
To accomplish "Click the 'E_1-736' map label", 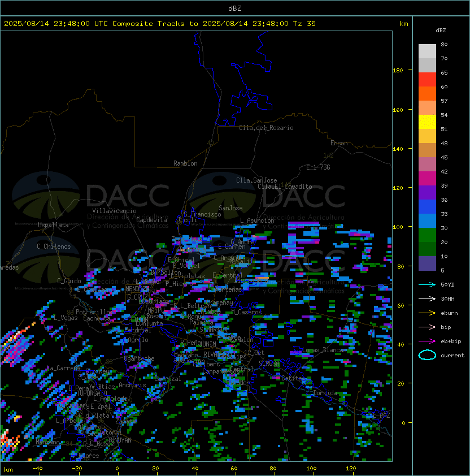I will tap(318, 167).
